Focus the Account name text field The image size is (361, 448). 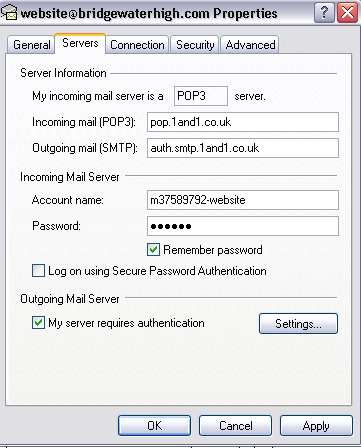243,200
